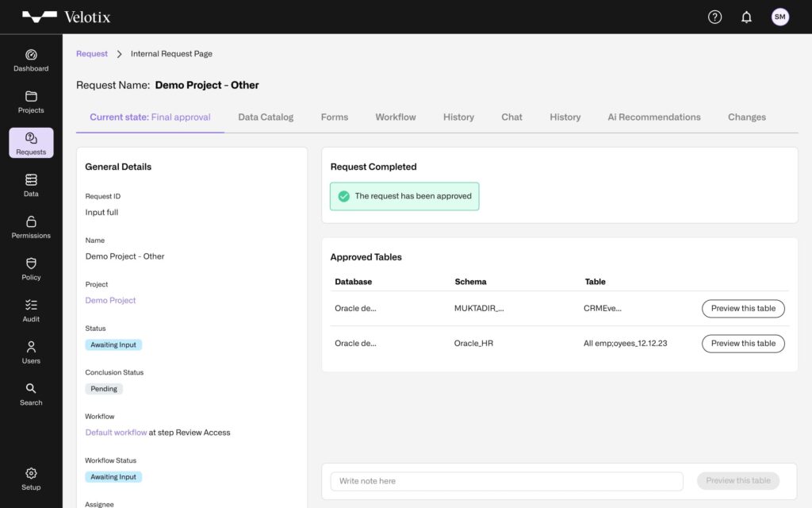Open the Default workflow link

[116, 433]
